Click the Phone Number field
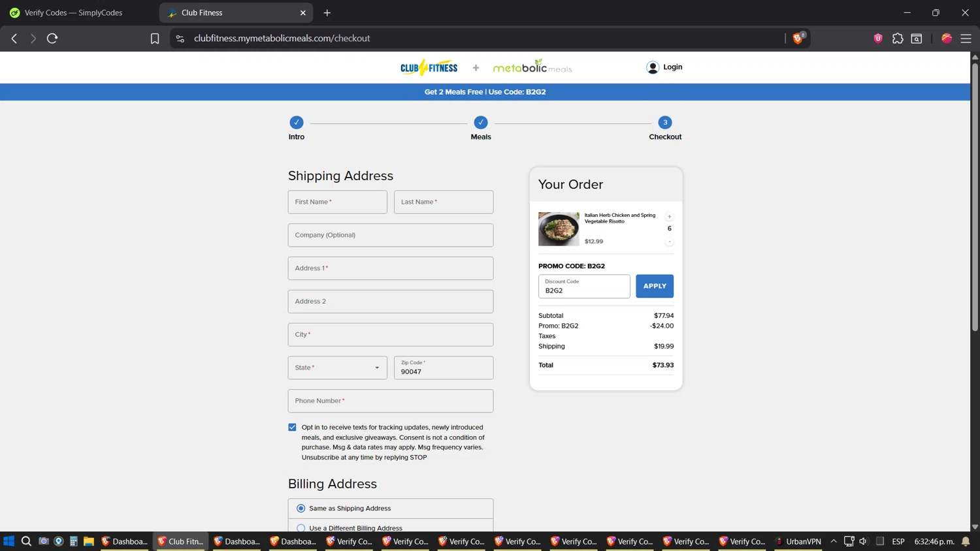 click(x=391, y=401)
